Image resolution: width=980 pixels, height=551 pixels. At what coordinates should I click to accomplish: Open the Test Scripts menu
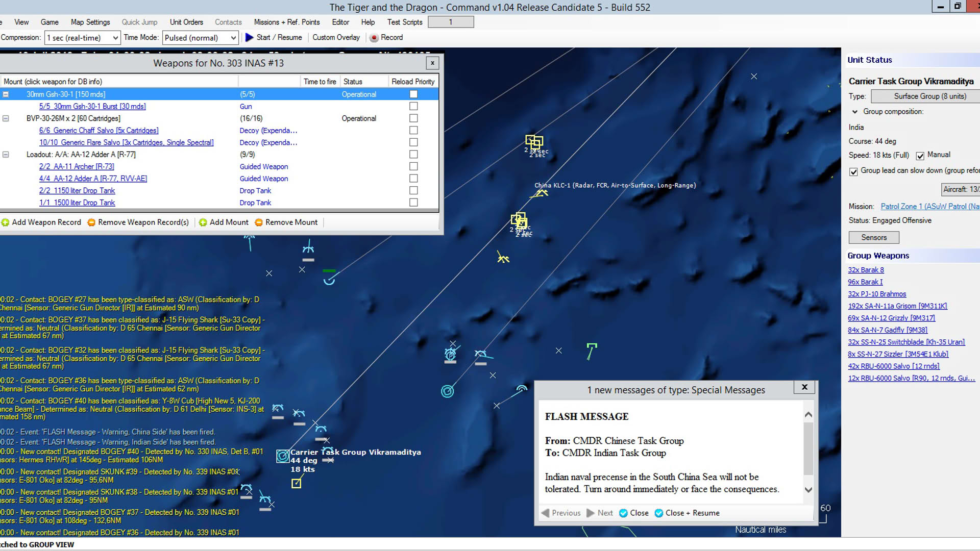[405, 22]
